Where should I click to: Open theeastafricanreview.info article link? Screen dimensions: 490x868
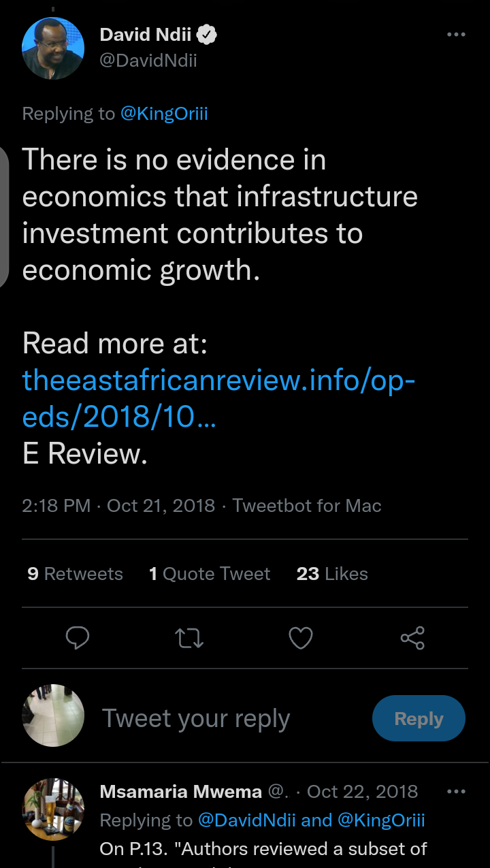[218, 398]
